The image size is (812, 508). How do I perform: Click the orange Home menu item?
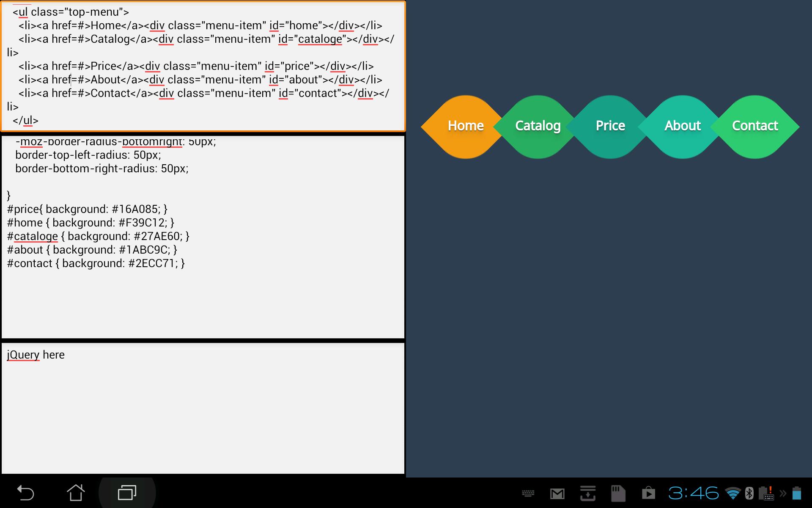466,126
